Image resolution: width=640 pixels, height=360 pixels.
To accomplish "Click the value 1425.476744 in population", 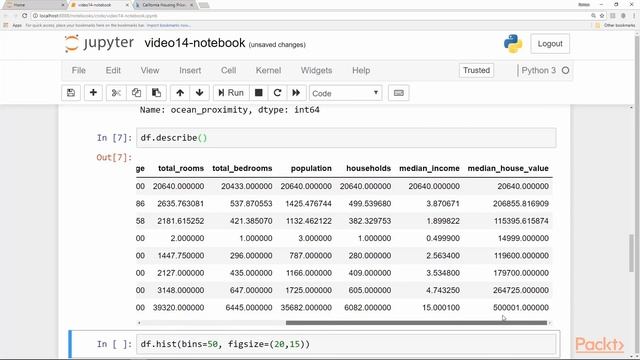I will [x=309, y=204].
